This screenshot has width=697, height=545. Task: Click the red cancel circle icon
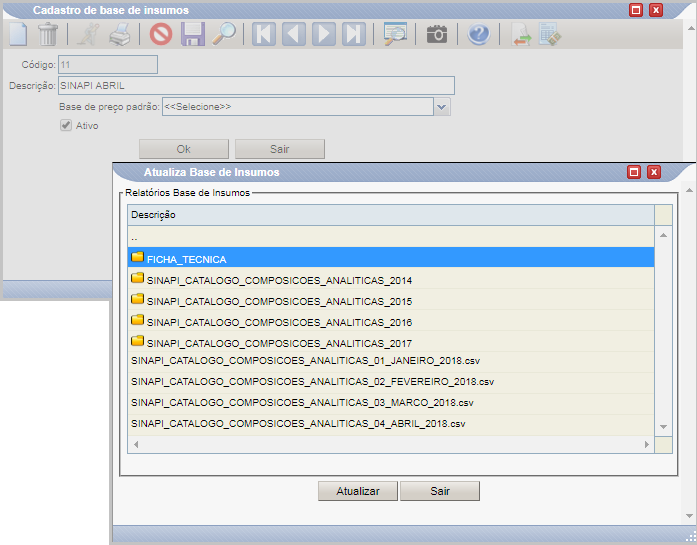click(161, 34)
